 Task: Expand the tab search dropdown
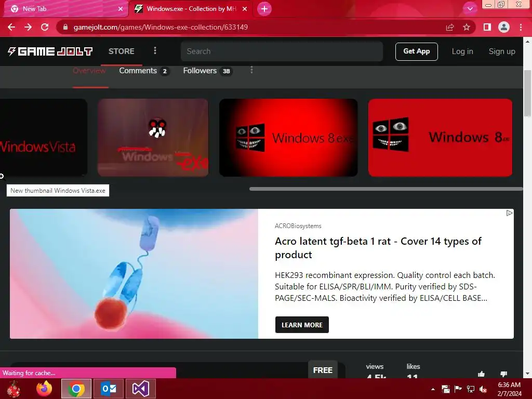(470, 9)
